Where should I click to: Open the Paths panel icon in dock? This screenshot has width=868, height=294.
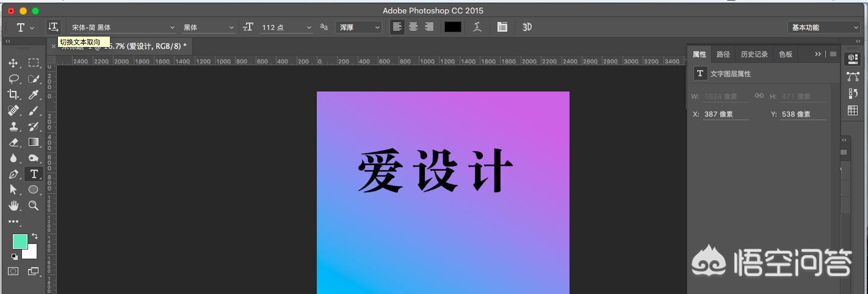point(853,76)
